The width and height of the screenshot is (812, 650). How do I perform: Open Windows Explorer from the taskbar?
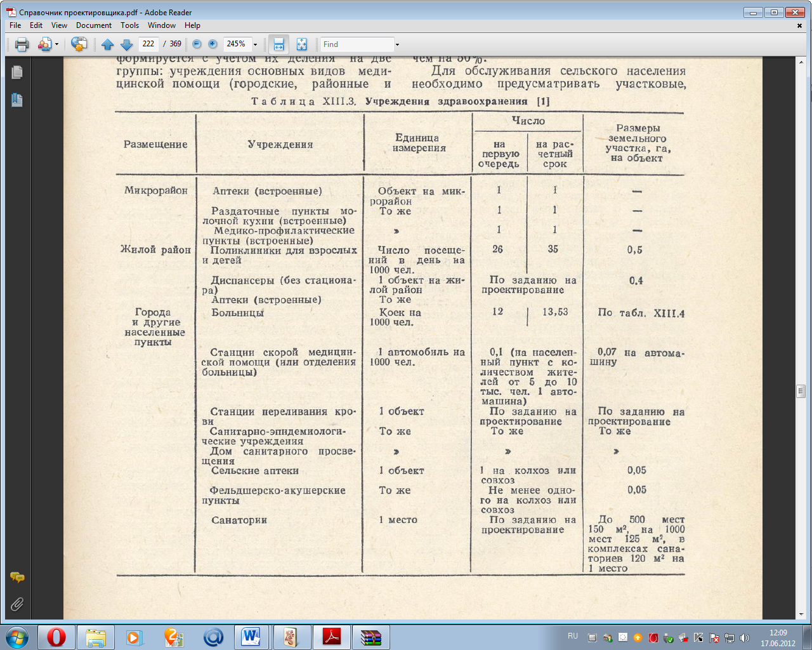[x=96, y=637]
